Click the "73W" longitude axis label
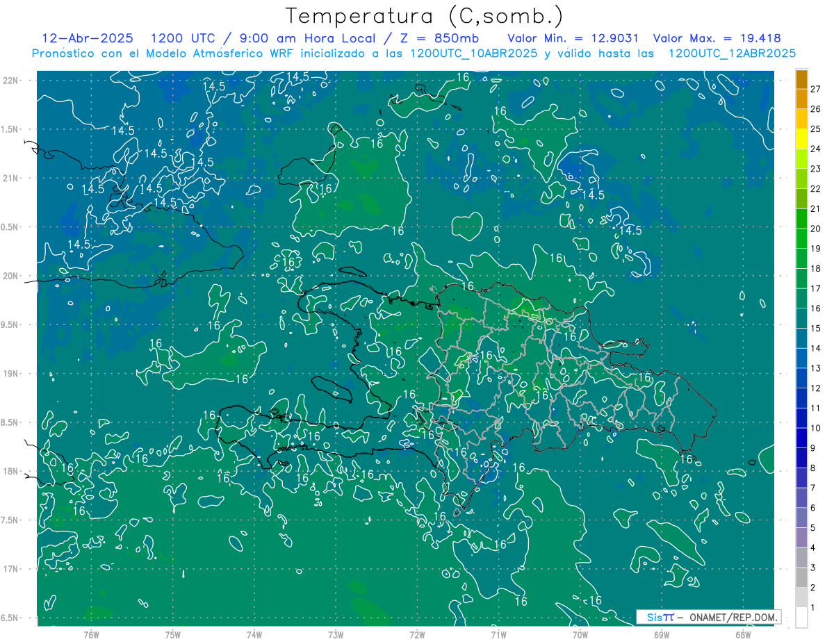Screen dimensions: 834x644 point(336,634)
